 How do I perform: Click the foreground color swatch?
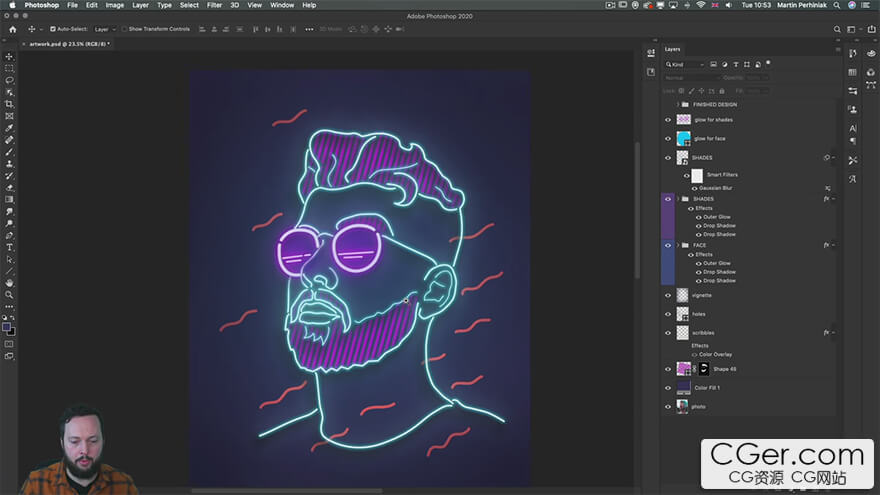tap(8, 326)
